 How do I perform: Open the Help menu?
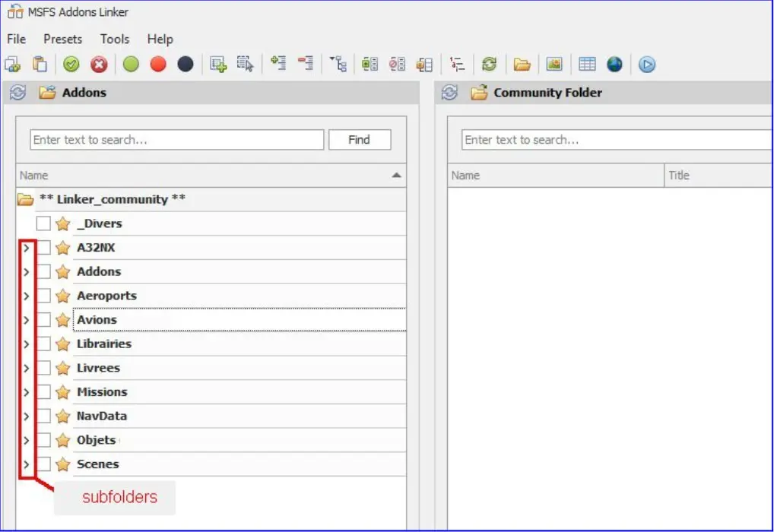click(x=160, y=39)
